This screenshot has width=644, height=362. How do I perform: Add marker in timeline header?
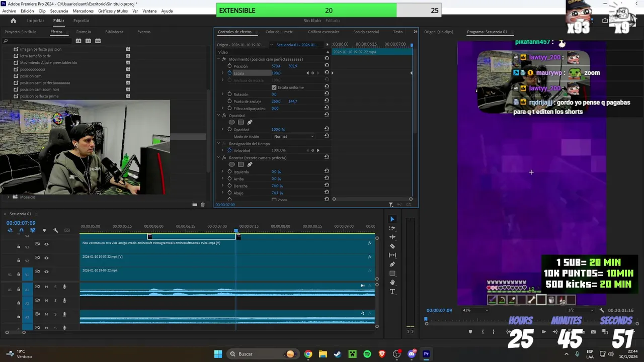point(44,230)
